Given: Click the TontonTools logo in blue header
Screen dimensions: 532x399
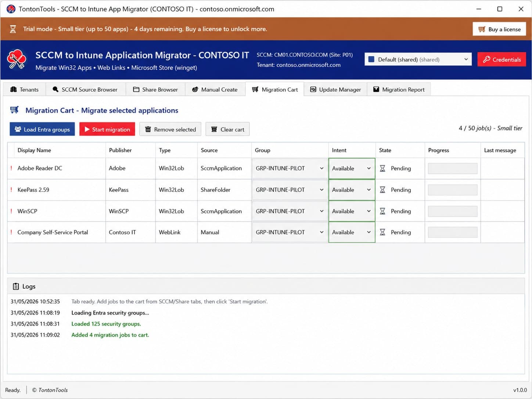Looking at the screenshot, I should click(x=17, y=60).
